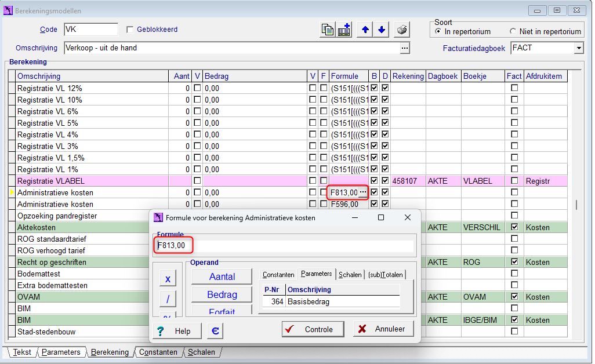Switch to the bottom Schalen tab
Image resolution: width=595 pixels, height=364 pixels.
(201, 352)
